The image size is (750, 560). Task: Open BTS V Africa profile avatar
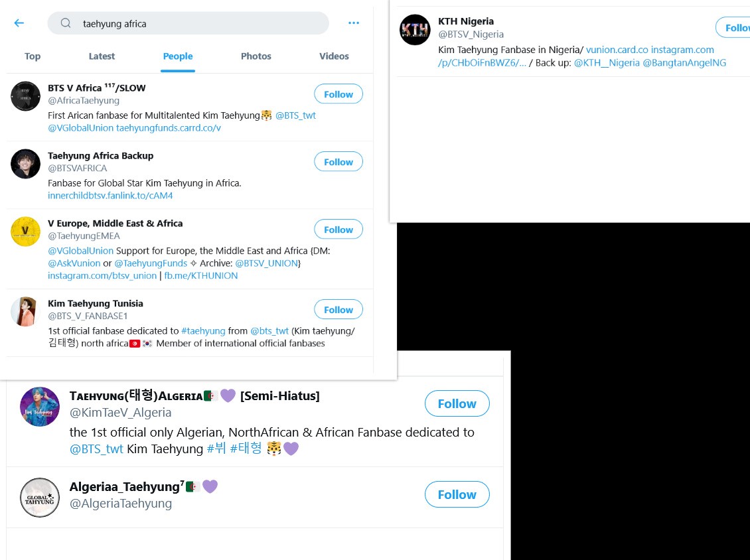click(x=26, y=96)
